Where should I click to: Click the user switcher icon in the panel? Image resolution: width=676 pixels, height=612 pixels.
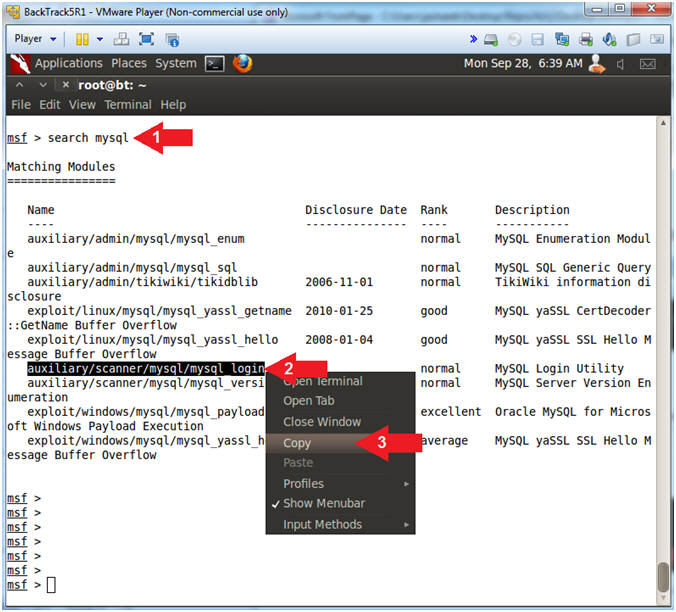tap(597, 64)
